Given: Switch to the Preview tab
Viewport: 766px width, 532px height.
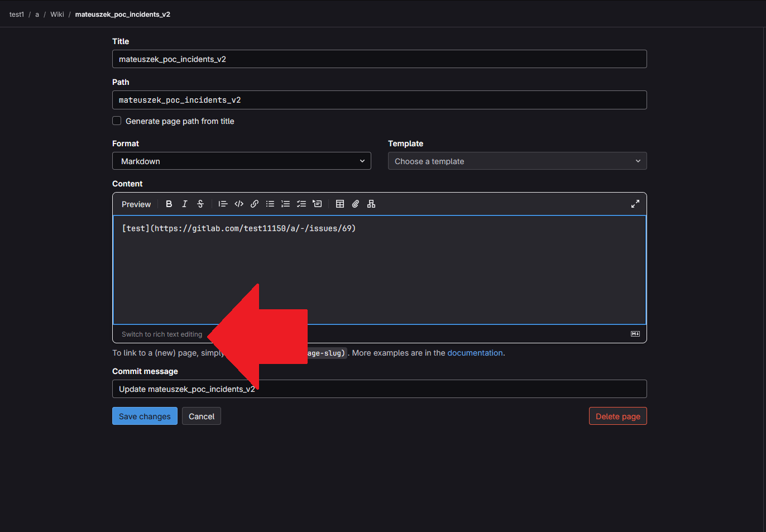Looking at the screenshot, I should tap(136, 204).
